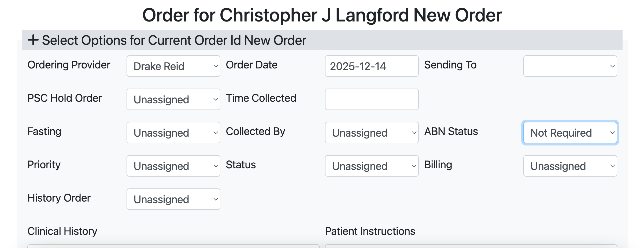The width and height of the screenshot is (644, 248).
Task: Click the plus icon in the options header
Action: [x=33, y=41]
